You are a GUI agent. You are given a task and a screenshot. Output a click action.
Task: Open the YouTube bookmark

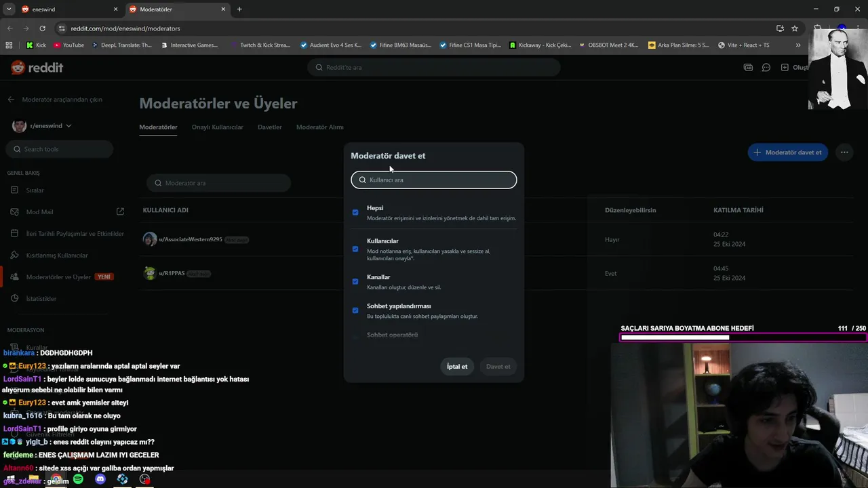(x=68, y=45)
